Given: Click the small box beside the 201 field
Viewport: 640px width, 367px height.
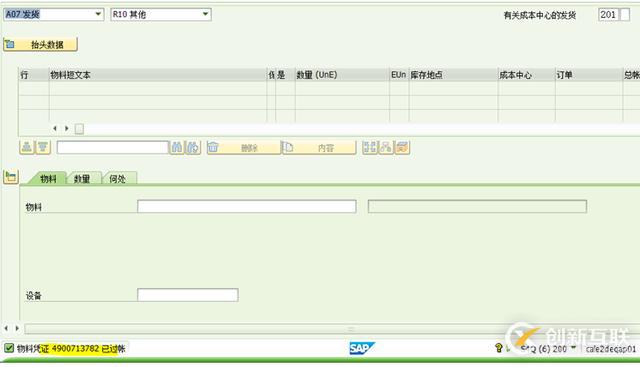Looking at the screenshot, I should click(625, 15).
